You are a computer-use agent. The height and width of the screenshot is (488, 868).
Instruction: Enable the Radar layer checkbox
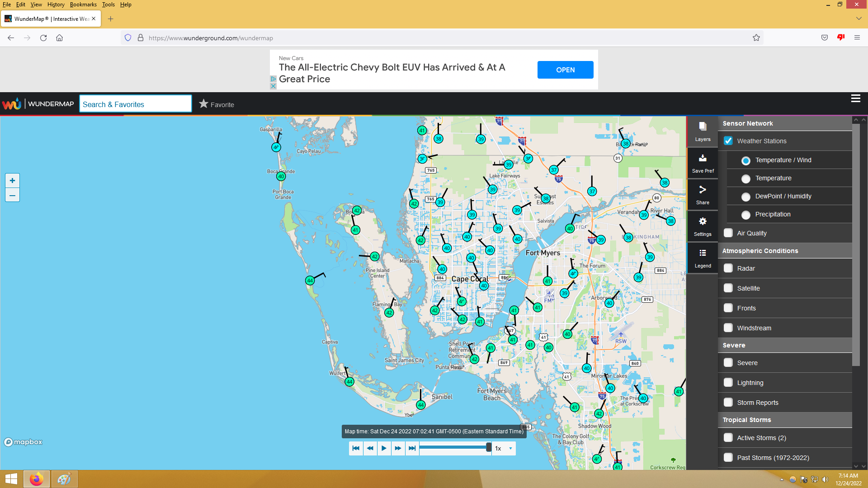click(728, 268)
